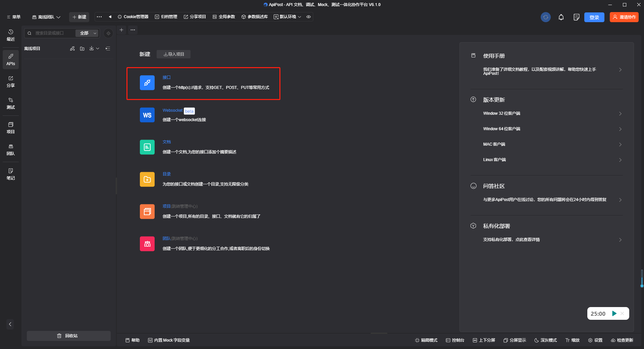This screenshot has width=644, height=349.
Task: Click the 新建 button in top toolbar
Action: [x=79, y=17]
